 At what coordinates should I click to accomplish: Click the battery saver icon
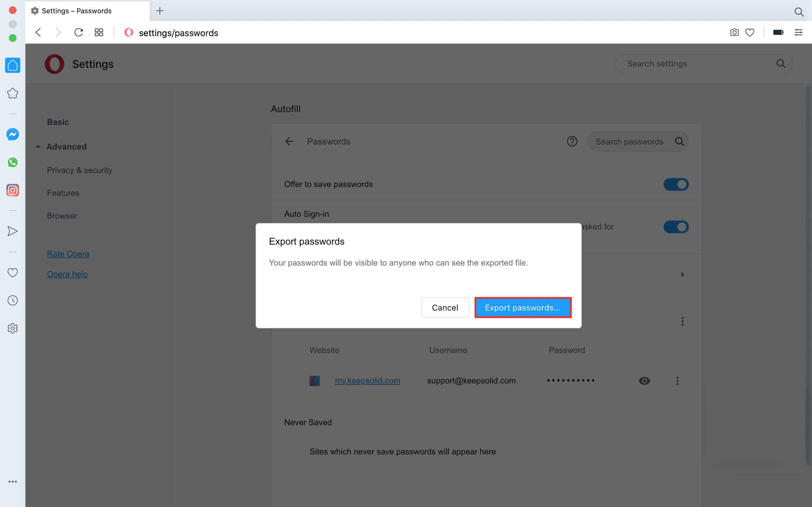tap(778, 33)
